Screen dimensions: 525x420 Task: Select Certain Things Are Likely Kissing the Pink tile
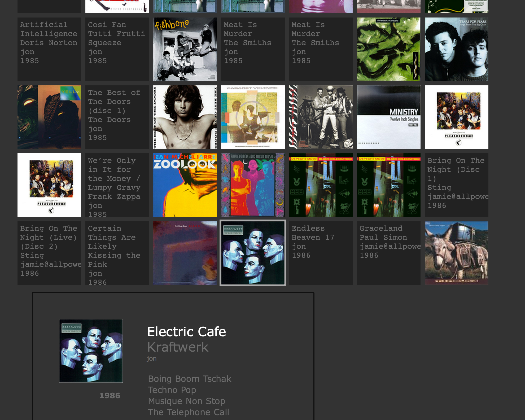117,253
